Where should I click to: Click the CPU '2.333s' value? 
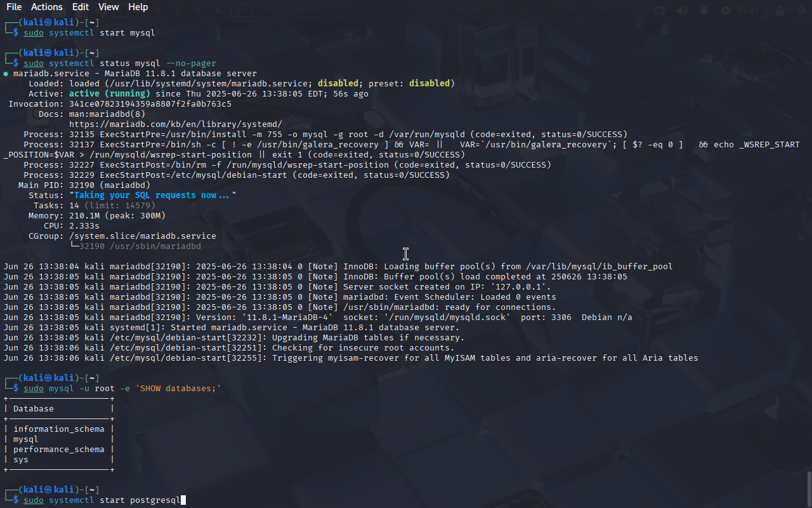[x=84, y=225]
